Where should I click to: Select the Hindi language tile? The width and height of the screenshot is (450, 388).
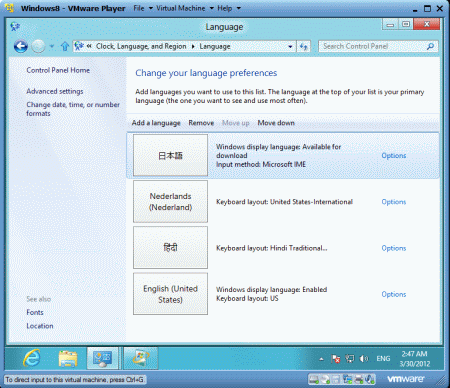(x=170, y=248)
